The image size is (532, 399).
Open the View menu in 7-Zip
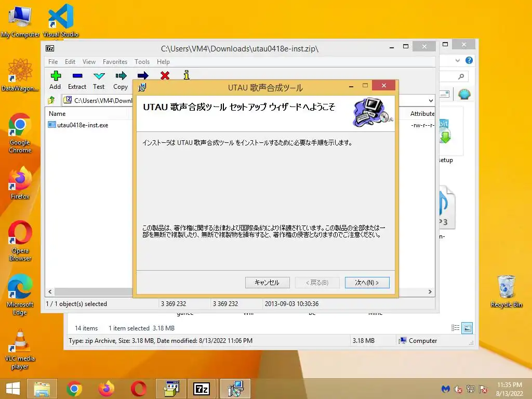[89, 62]
